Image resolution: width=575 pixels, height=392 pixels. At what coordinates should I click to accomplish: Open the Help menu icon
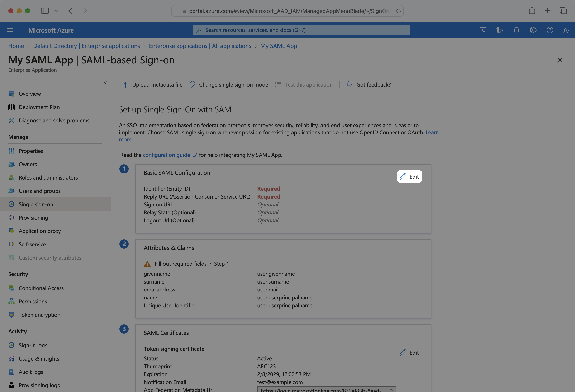point(550,30)
